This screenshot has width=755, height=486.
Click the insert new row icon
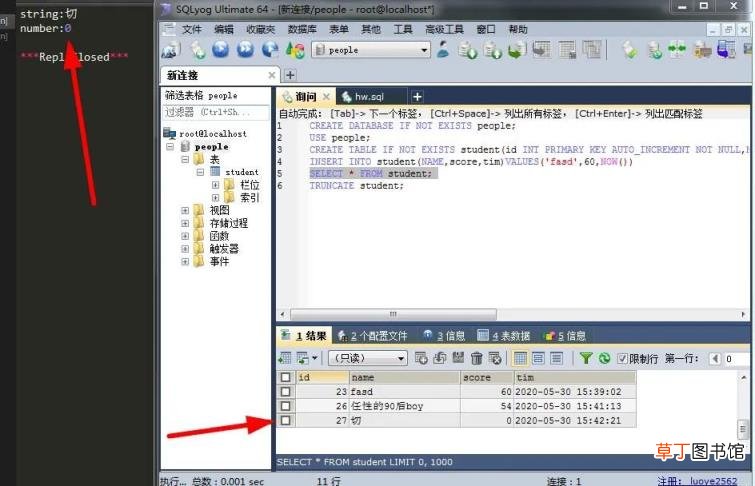pyautogui.click(x=421, y=358)
